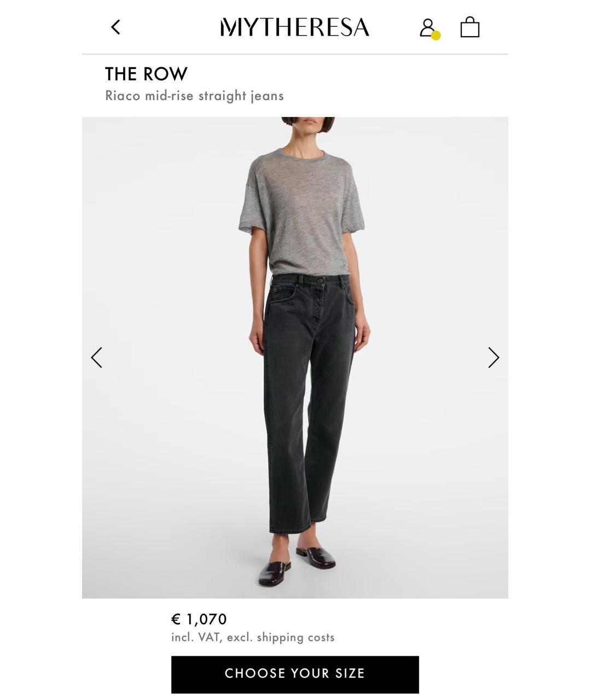Screen dimensions: 591x700
Task: Open THE ROW brand page
Action: (x=146, y=74)
